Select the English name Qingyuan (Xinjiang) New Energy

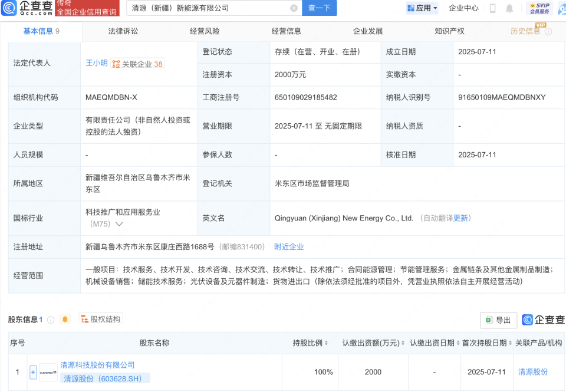(344, 218)
